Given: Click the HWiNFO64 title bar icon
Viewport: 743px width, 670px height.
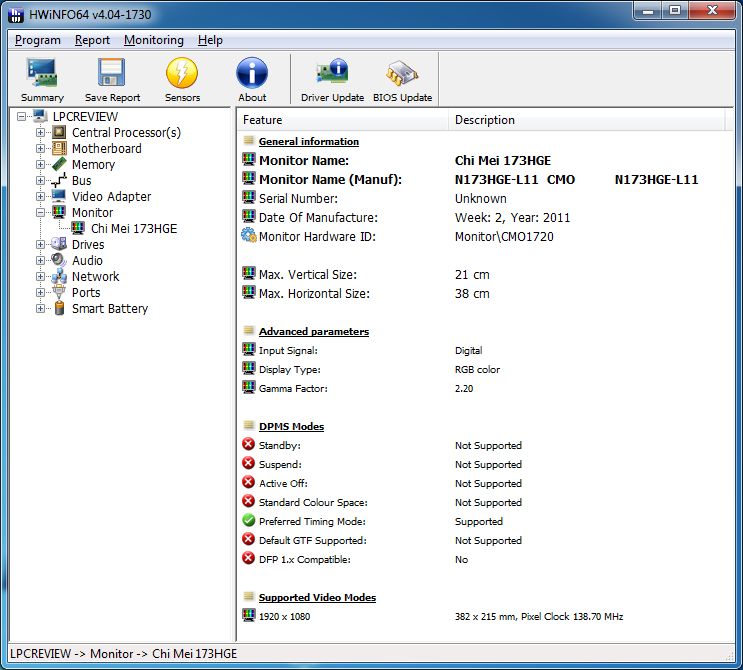Looking at the screenshot, I should (x=15, y=15).
